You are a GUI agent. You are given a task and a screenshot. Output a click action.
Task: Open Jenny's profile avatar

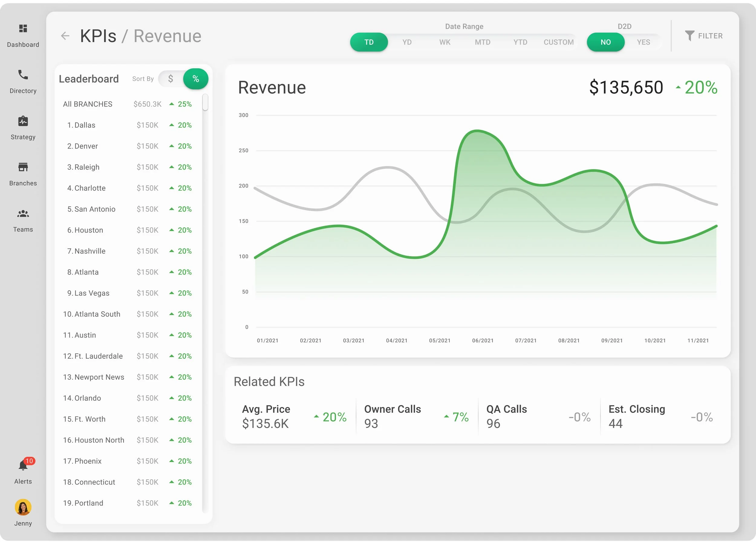(x=23, y=507)
